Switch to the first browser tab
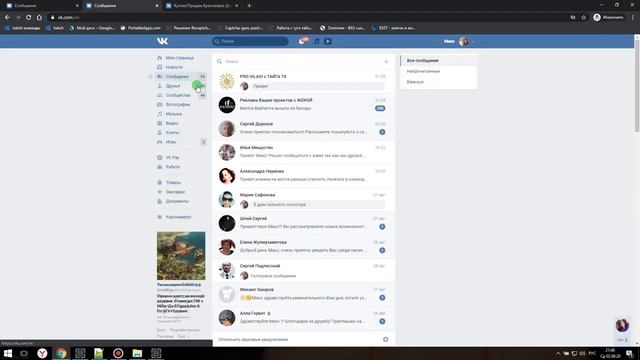640x360 pixels. (x=41, y=6)
